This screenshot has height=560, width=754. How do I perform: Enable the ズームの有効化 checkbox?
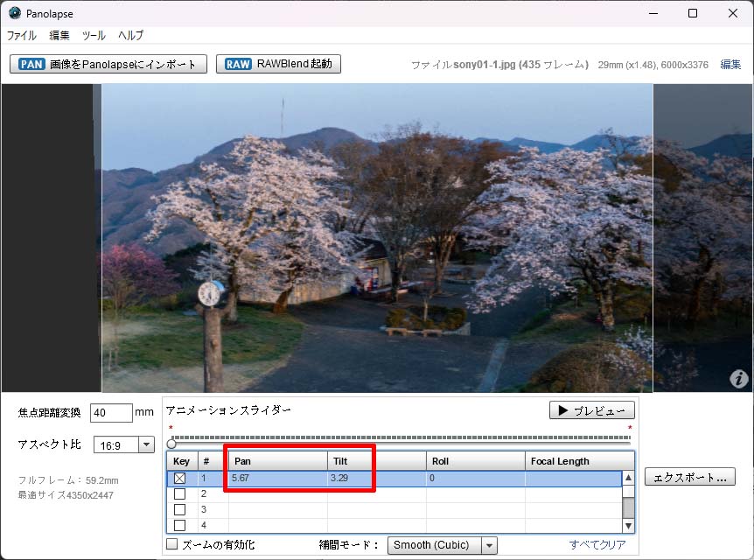click(172, 545)
